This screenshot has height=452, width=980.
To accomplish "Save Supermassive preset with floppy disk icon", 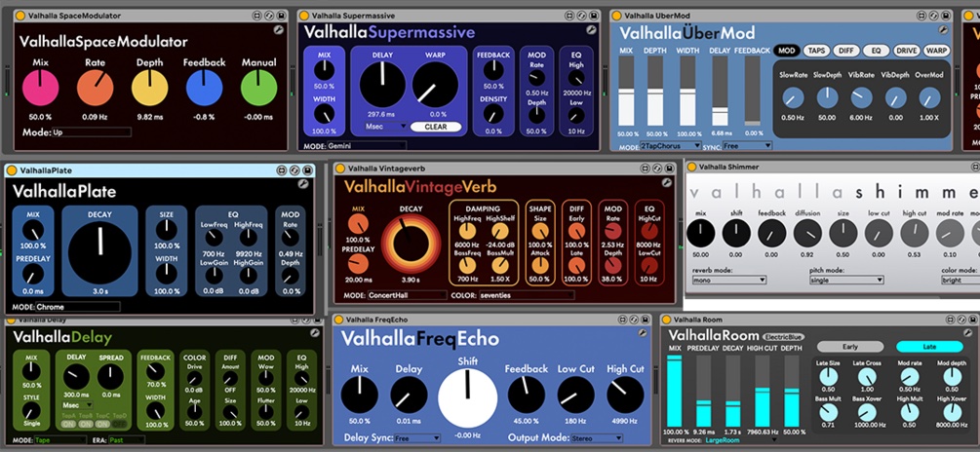I will click(593, 15).
